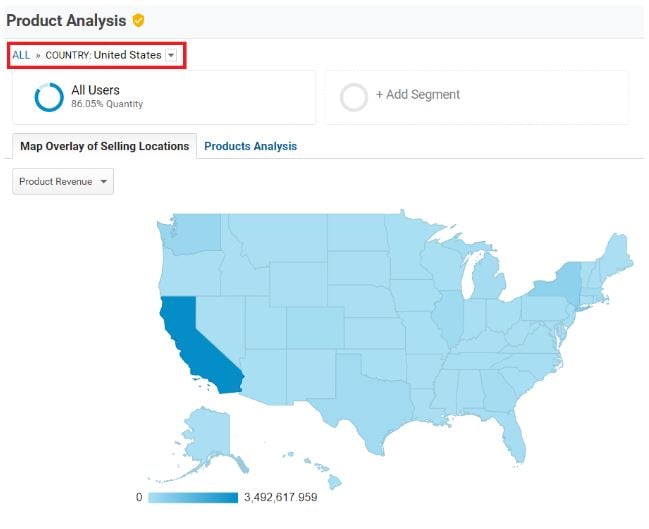Expand the Product Revenue metric dropdown

coord(63,181)
